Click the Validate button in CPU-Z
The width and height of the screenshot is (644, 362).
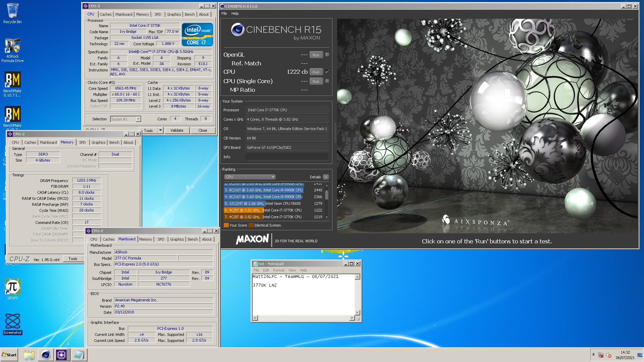(177, 130)
